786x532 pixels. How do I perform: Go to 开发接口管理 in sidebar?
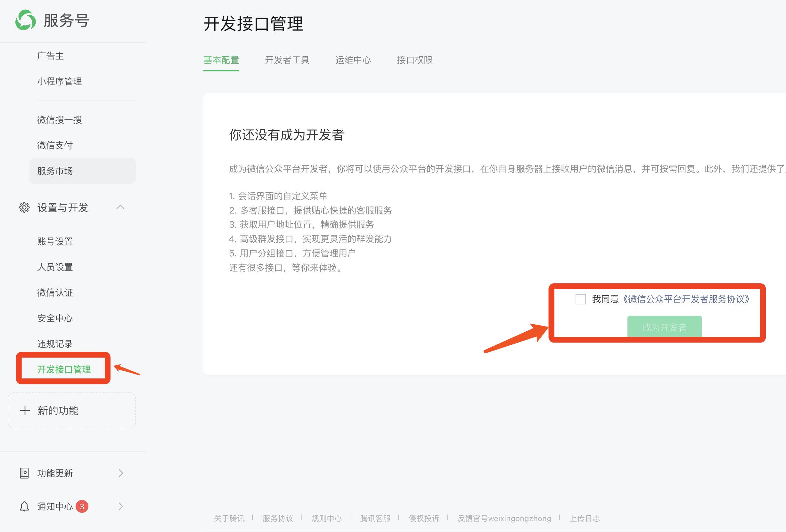[64, 369]
